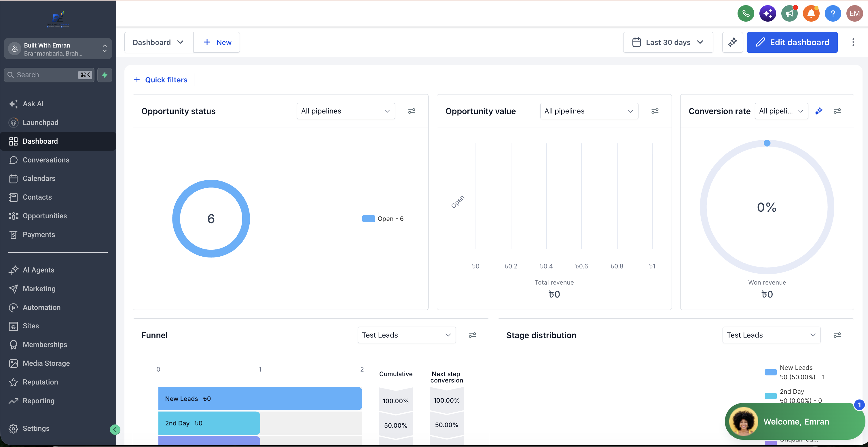The width and height of the screenshot is (868, 447).
Task: Click the sidebar Search field
Action: (x=49, y=75)
